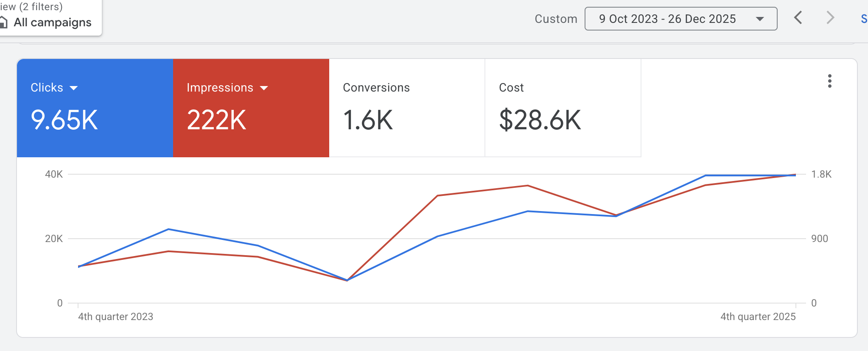Click the $28.6K cost value
This screenshot has height=351, width=868.
540,120
